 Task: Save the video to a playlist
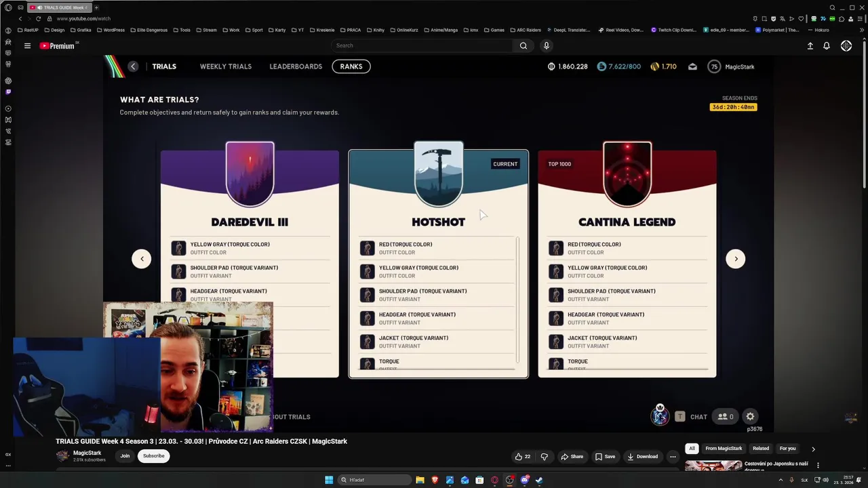click(605, 456)
